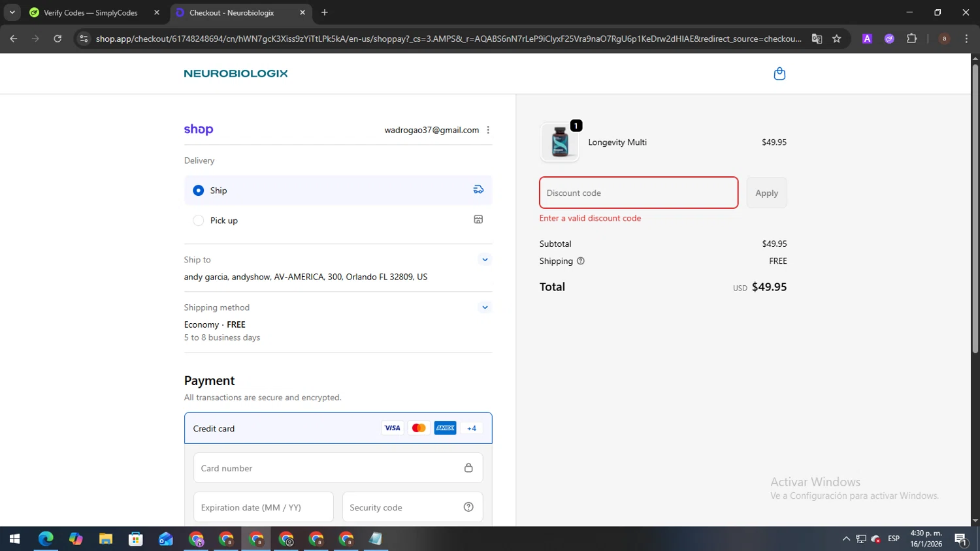The width and height of the screenshot is (980, 551).
Task: Show the security code help icon
Action: click(x=468, y=507)
